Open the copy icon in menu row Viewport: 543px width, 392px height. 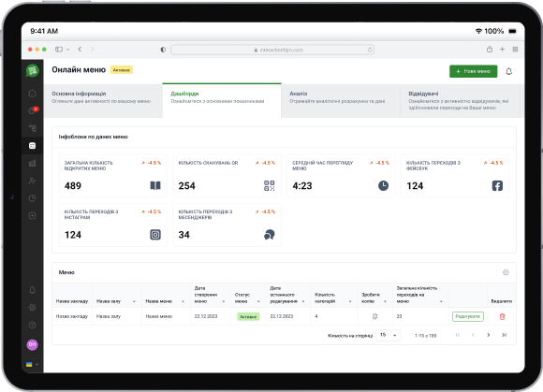(x=374, y=316)
